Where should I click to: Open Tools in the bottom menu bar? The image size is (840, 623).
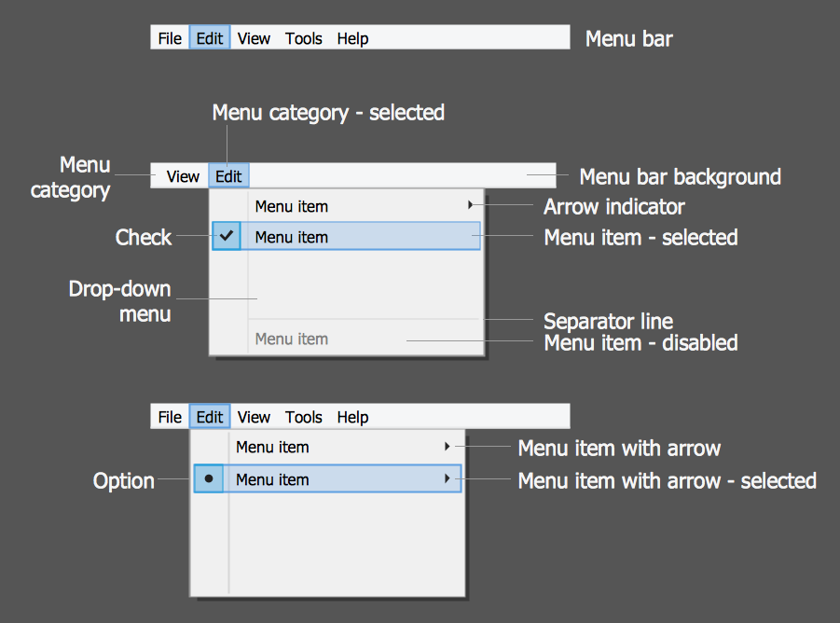(304, 417)
